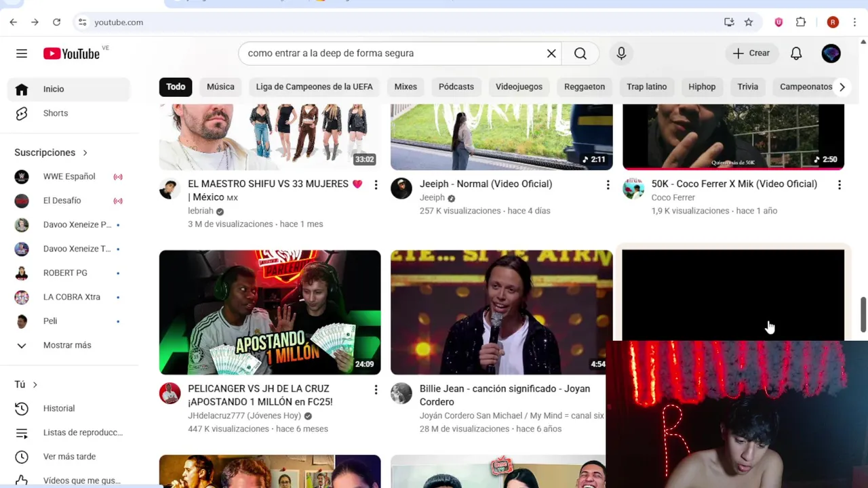
Task: Select the Mixes filter chip
Action: click(x=406, y=87)
